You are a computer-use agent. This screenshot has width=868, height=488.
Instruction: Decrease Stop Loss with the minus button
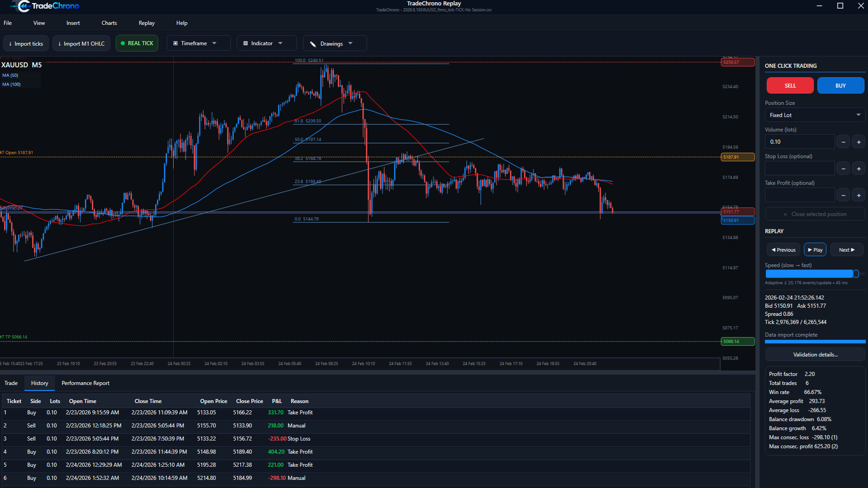(843, 169)
